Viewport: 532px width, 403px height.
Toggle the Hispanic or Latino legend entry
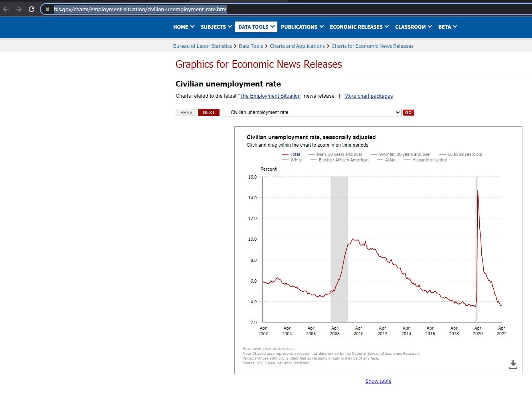pyautogui.click(x=429, y=160)
